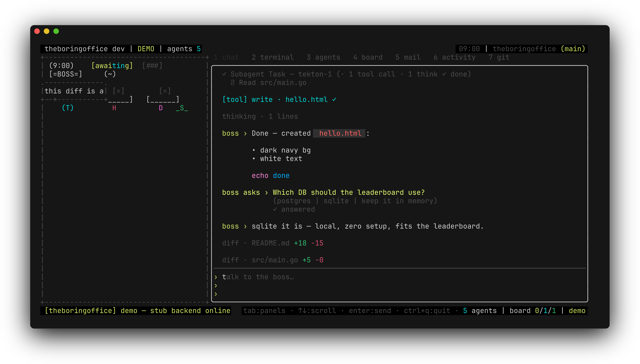Image resolution: width=640 pixels, height=364 pixels.
Task: Click the green _S_ agent sprite
Action: tap(182, 108)
